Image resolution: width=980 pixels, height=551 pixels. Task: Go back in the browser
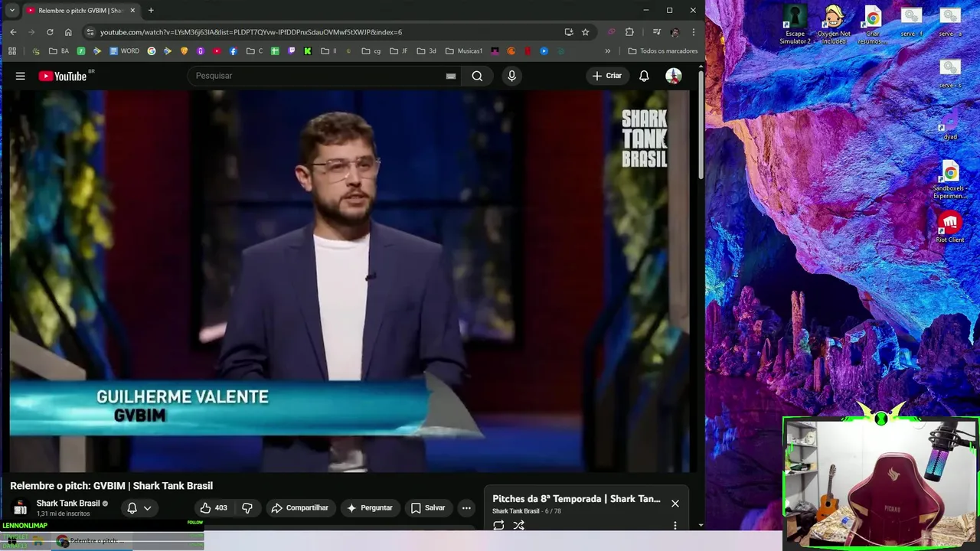[13, 32]
